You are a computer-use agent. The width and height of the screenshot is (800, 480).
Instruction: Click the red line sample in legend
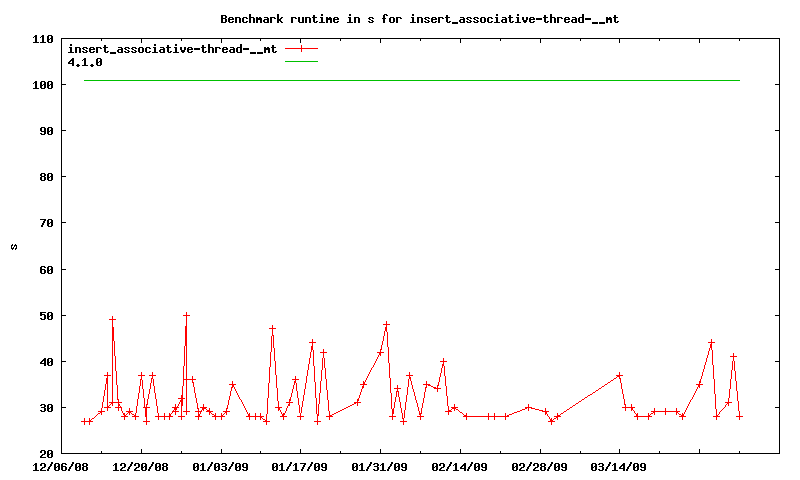[x=301, y=48]
